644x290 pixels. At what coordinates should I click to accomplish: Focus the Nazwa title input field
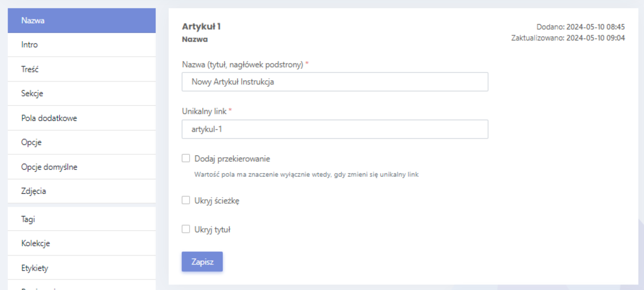pos(335,82)
